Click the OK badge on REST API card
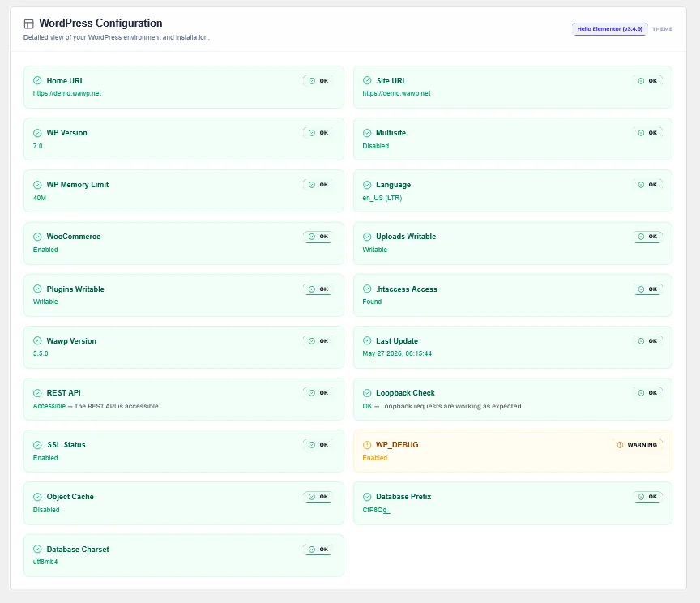This screenshot has height=603, width=700. [318, 392]
